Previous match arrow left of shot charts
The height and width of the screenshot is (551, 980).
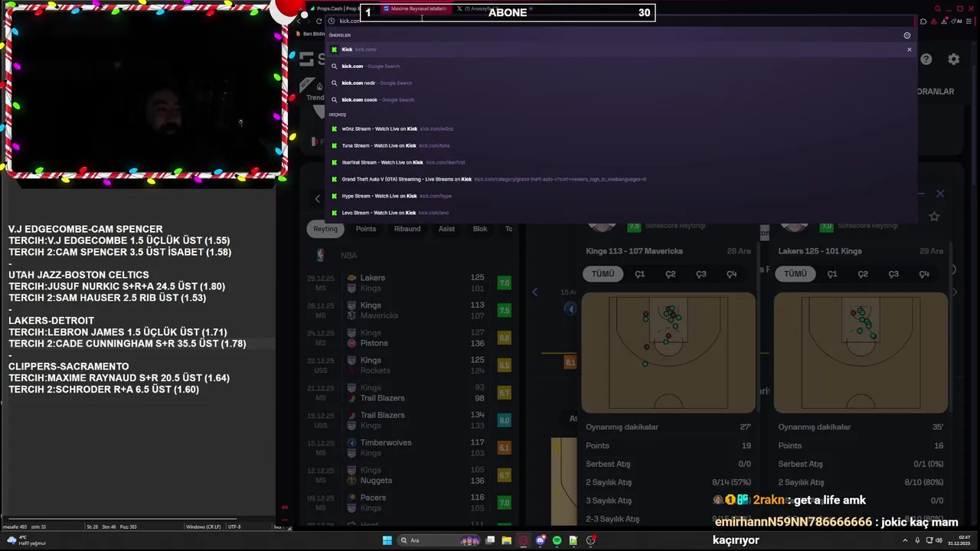534,292
